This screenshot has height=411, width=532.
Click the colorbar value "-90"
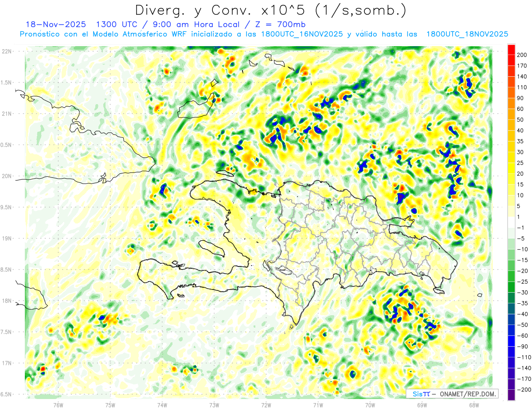[x=522, y=346]
